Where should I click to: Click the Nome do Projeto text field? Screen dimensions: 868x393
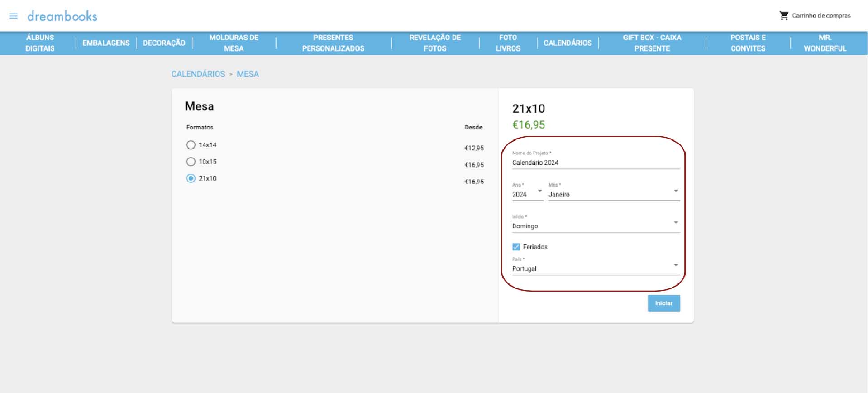tap(596, 163)
